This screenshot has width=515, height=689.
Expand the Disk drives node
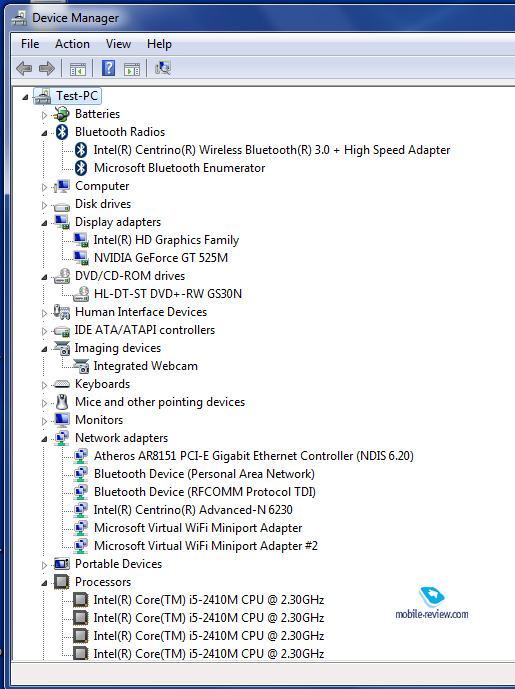tap(44, 205)
